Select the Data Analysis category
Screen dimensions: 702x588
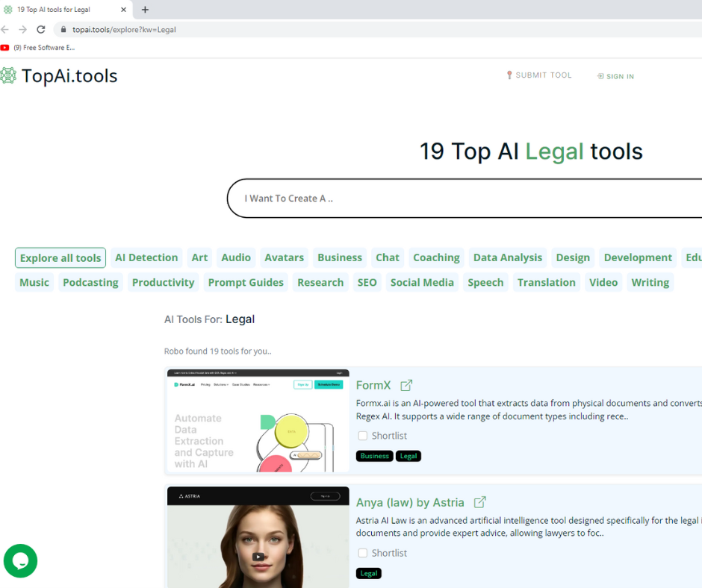(x=508, y=257)
